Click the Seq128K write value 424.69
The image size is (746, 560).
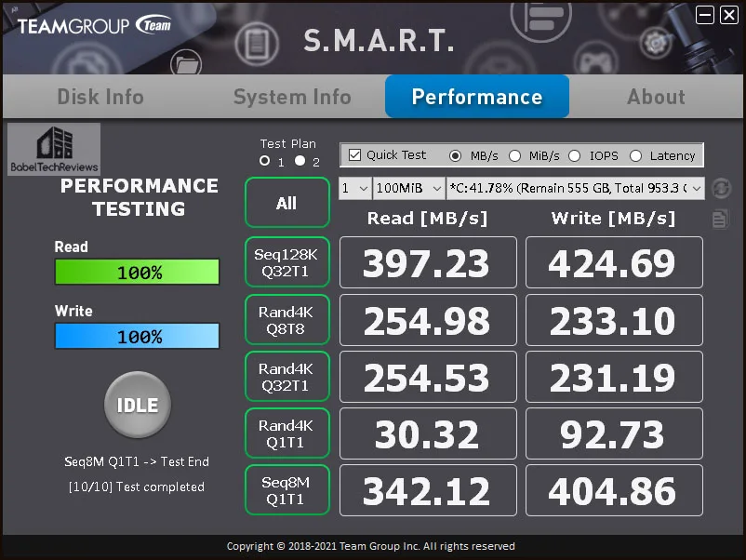[x=614, y=262]
